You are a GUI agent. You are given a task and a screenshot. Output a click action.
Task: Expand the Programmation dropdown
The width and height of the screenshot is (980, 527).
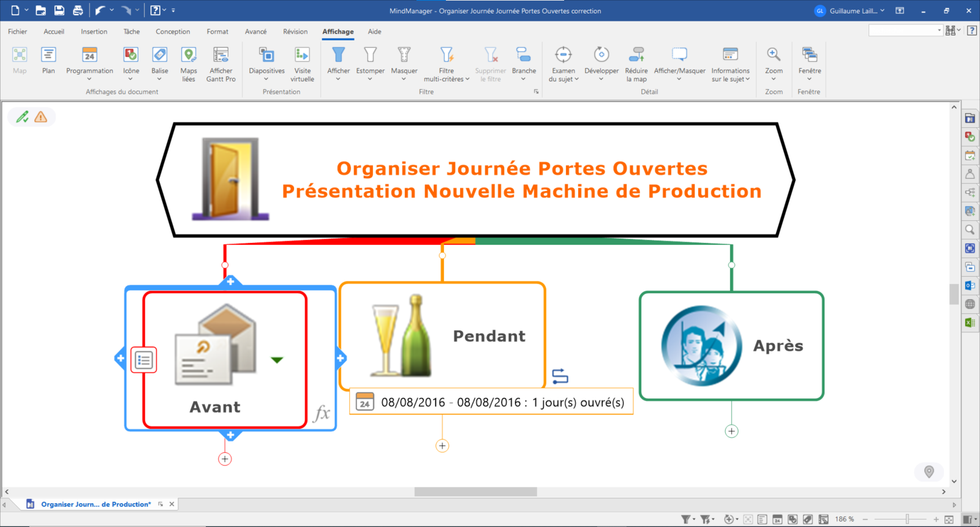click(89, 79)
